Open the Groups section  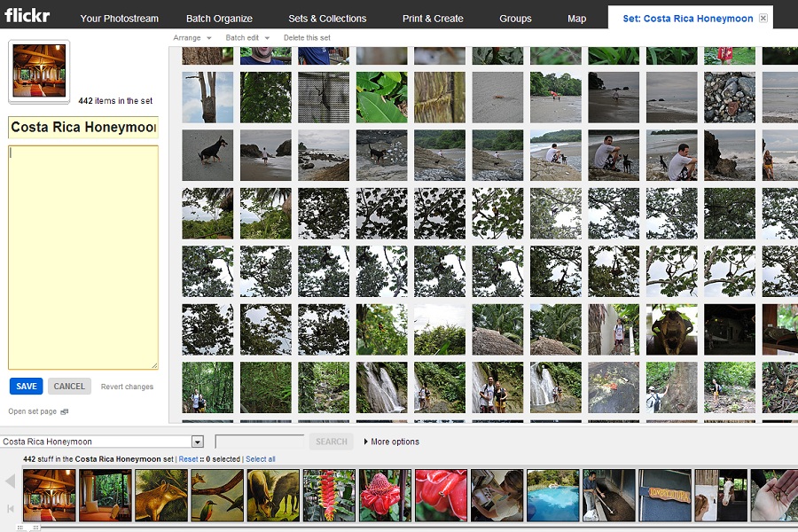pyautogui.click(x=515, y=18)
